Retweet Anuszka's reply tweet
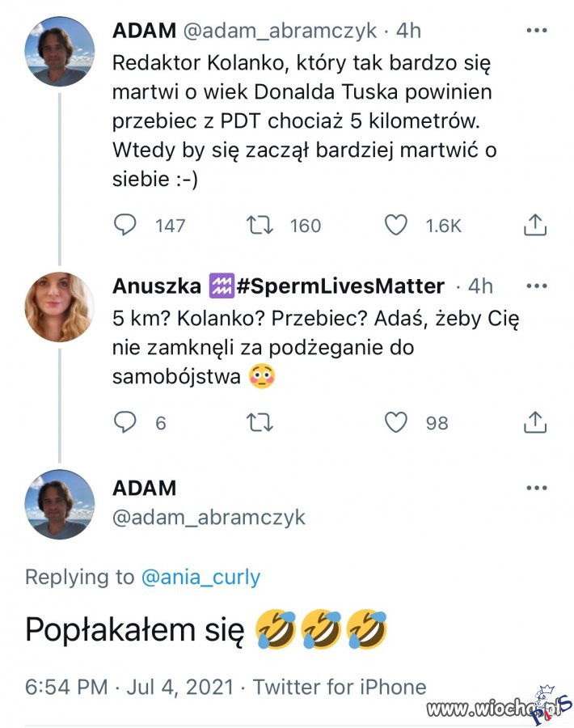Viewport: 574px width, 728px height. pyautogui.click(x=261, y=422)
